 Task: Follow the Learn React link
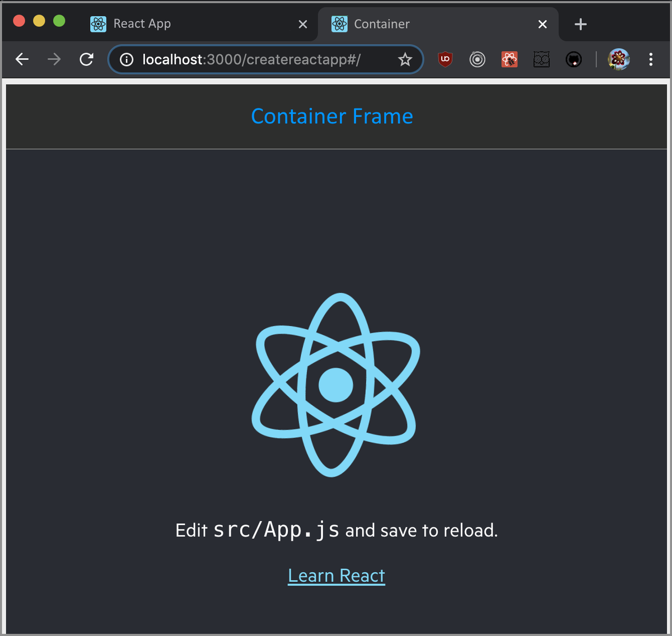pyautogui.click(x=337, y=576)
